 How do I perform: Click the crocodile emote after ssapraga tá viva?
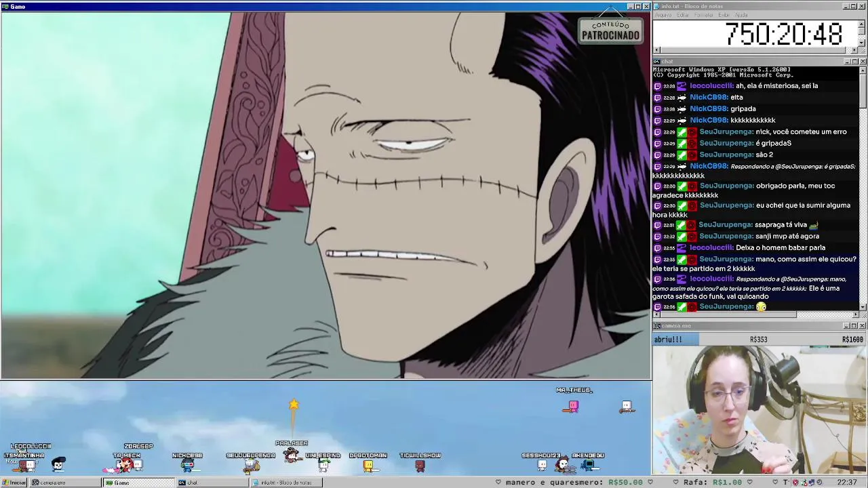814,225
